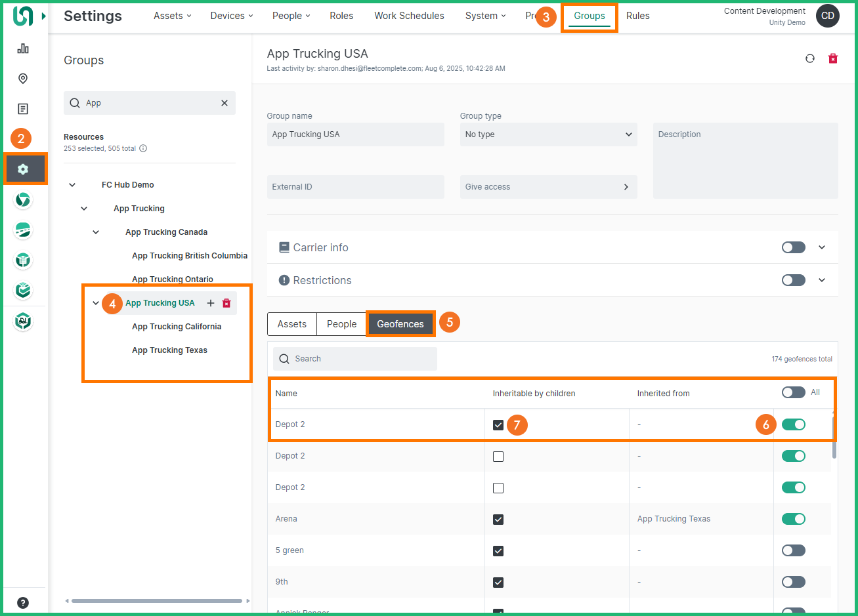Delete group using top-right red trash icon
Viewport: 858px width, 616px height.
pos(833,58)
